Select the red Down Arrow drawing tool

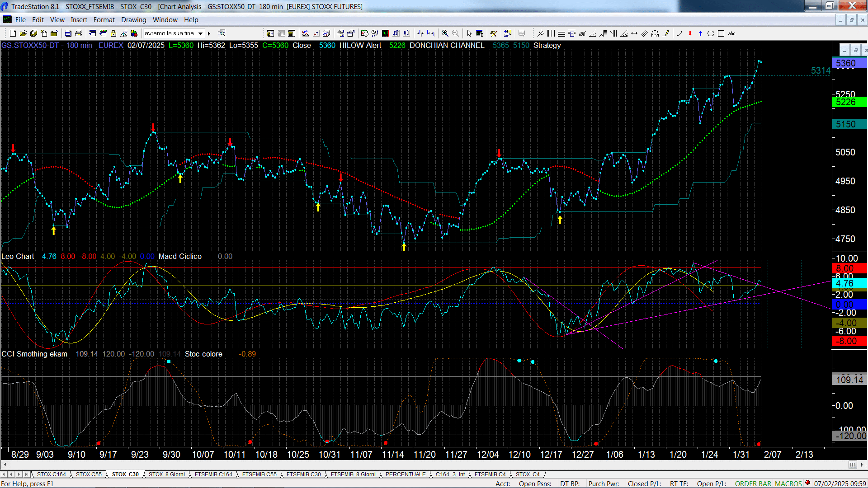click(x=690, y=33)
